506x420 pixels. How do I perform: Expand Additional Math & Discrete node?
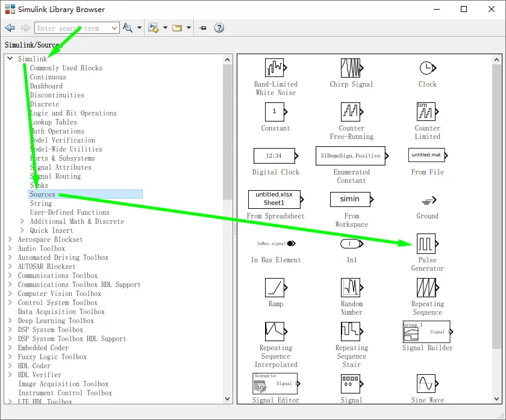tap(22, 221)
